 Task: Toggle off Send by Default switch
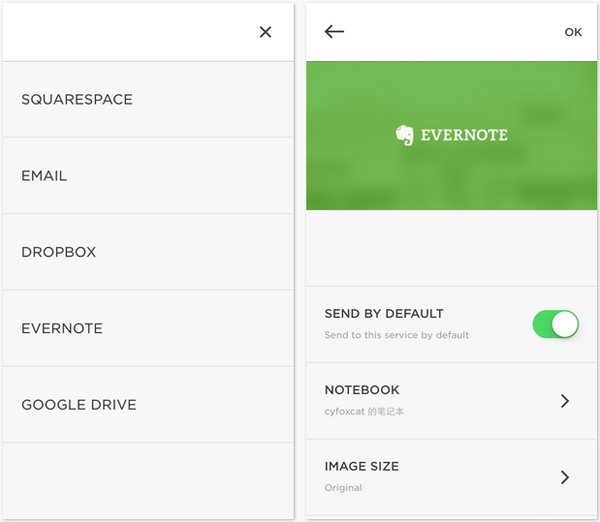coord(555,324)
